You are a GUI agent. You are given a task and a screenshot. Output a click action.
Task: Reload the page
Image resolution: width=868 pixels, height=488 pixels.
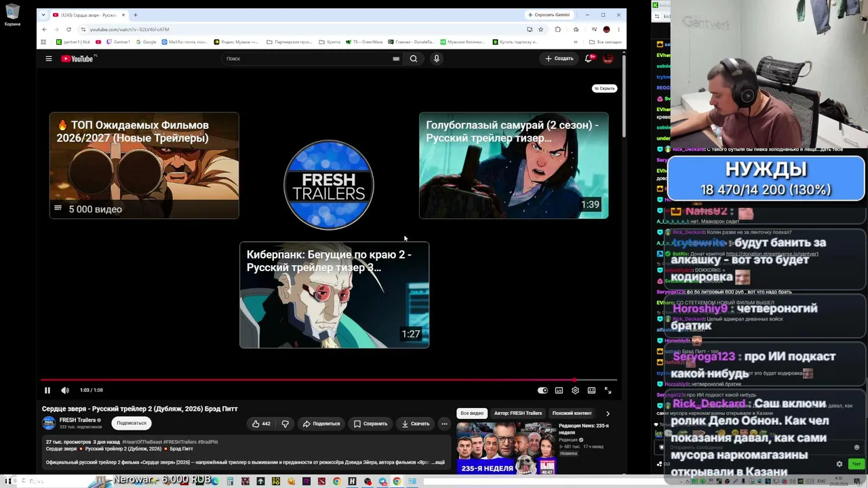68,29
